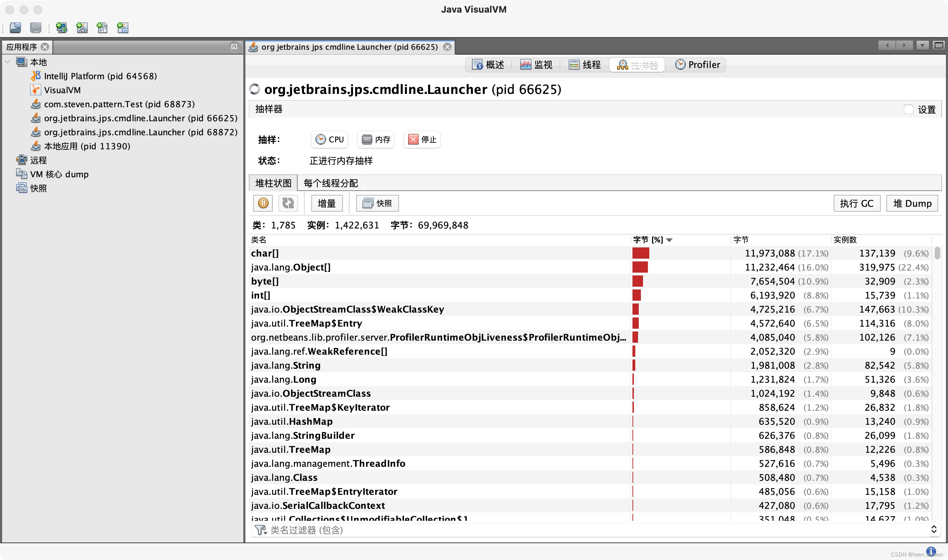Select the 堆柱状图 heap histogram tab
The image size is (948, 560).
(x=273, y=183)
